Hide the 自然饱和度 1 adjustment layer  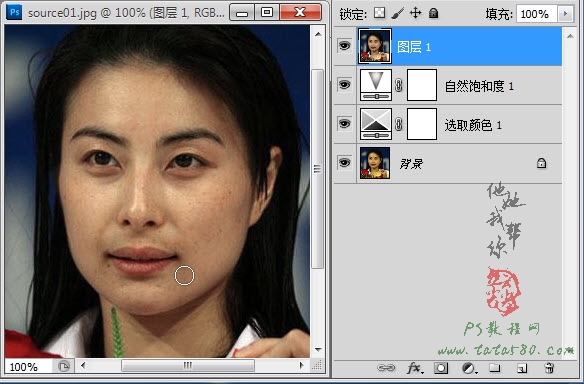click(345, 85)
